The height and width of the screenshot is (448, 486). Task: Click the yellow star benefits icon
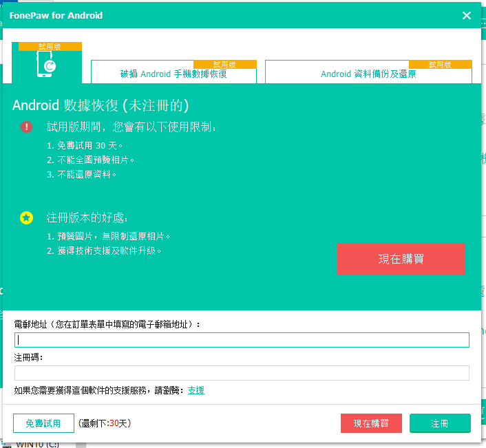(27, 217)
